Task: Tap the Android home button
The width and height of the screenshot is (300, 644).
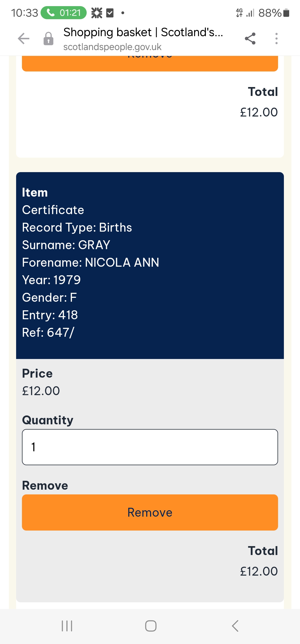Action: coord(151,626)
